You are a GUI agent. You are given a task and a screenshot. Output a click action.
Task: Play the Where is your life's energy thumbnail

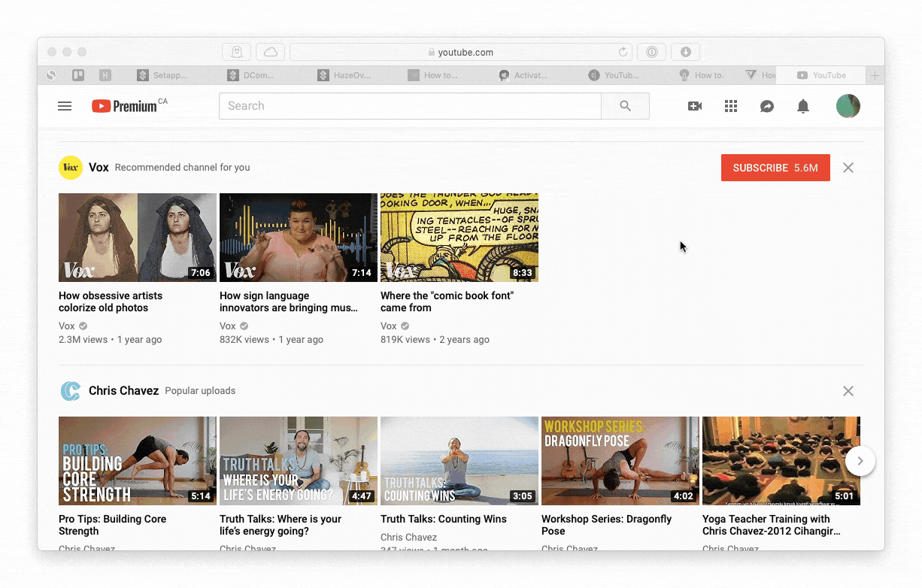(299, 461)
